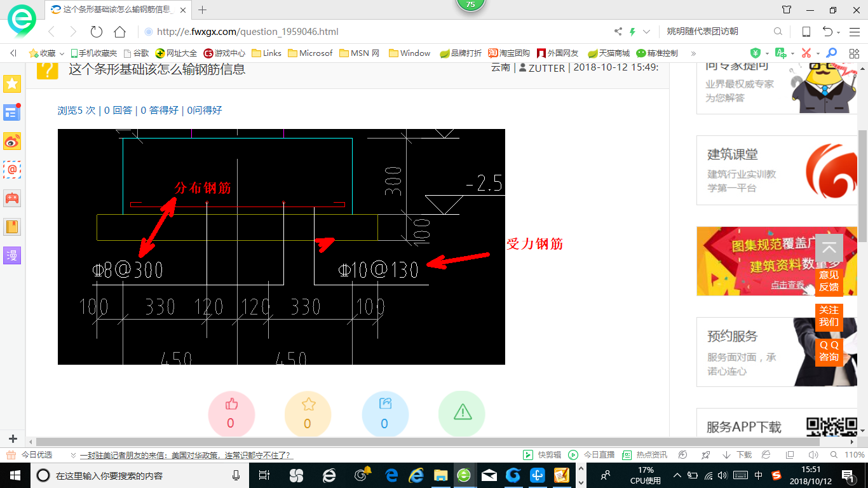868x488 pixels.
Task: Click the ZUTTER author name
Action: point(546,67)
